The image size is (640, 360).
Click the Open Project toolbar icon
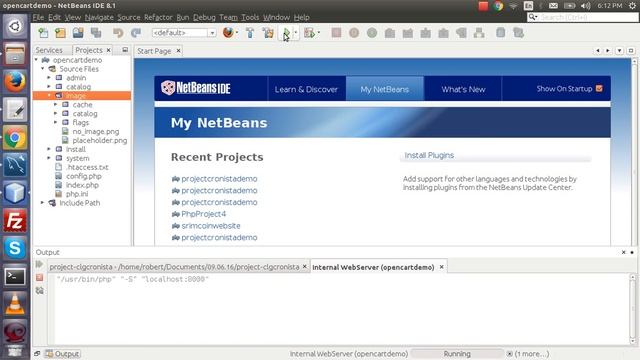[78, 33]
